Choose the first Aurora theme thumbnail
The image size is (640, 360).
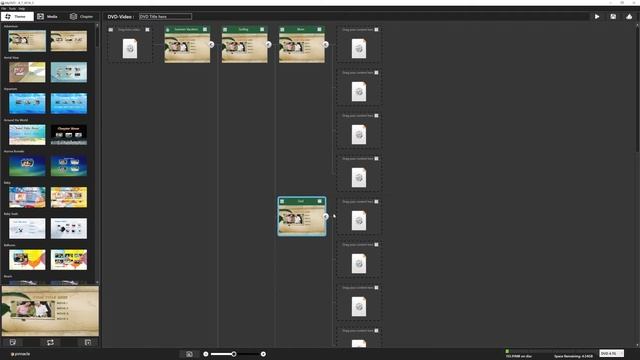pyautogui.click(x=27, y=166)
